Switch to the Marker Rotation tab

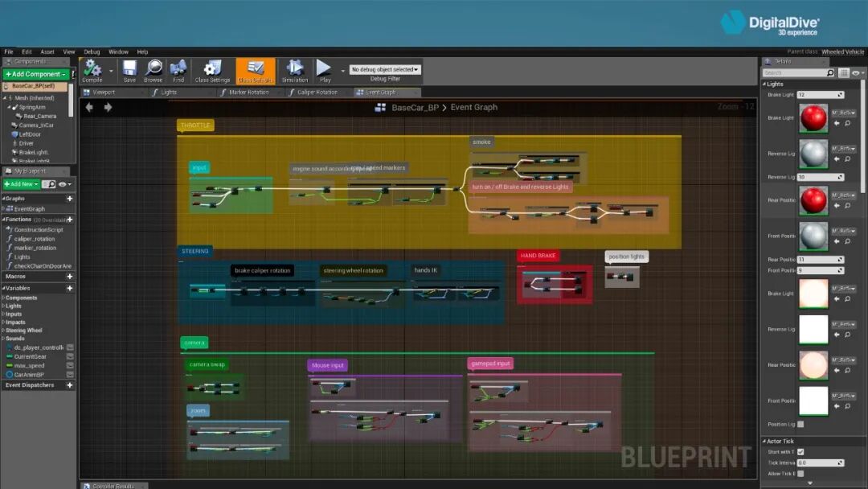coord(248,92)
